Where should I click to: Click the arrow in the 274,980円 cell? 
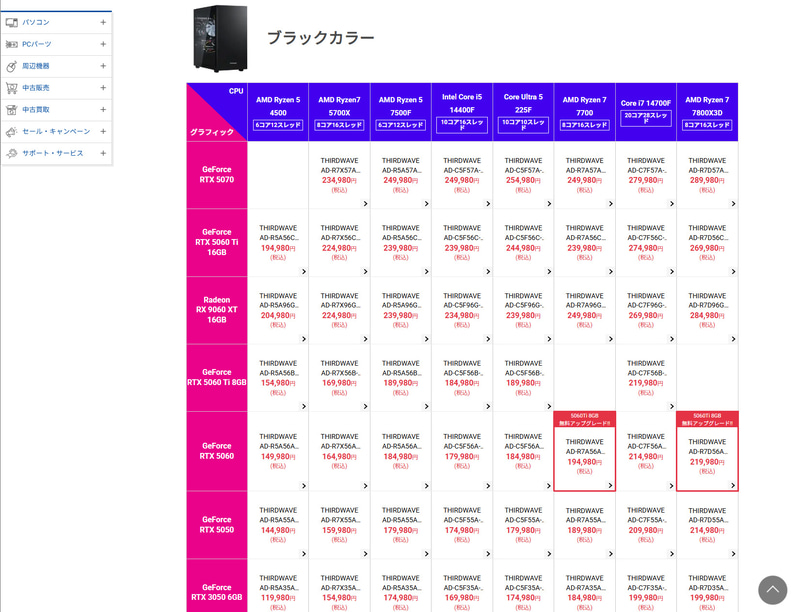(671, 271)
